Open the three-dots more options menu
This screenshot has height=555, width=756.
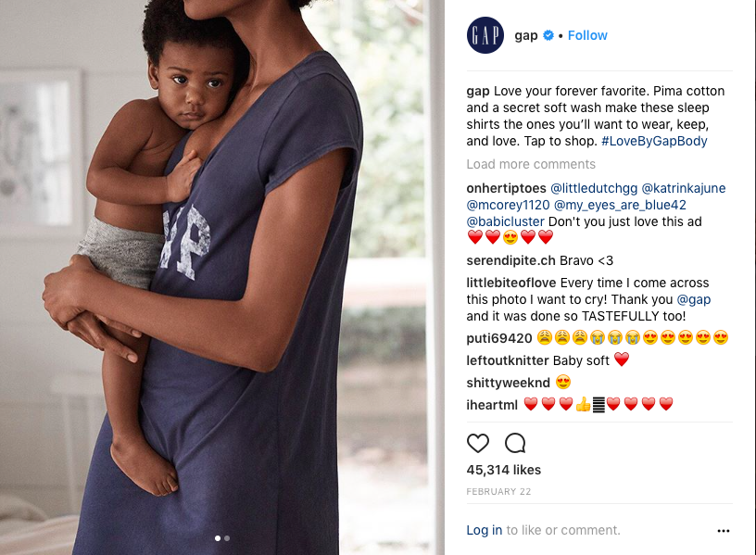724,530
